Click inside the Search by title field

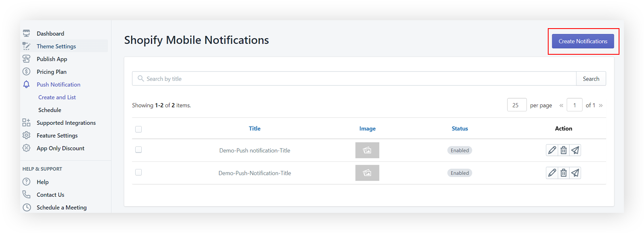click(x=282, y=78)
